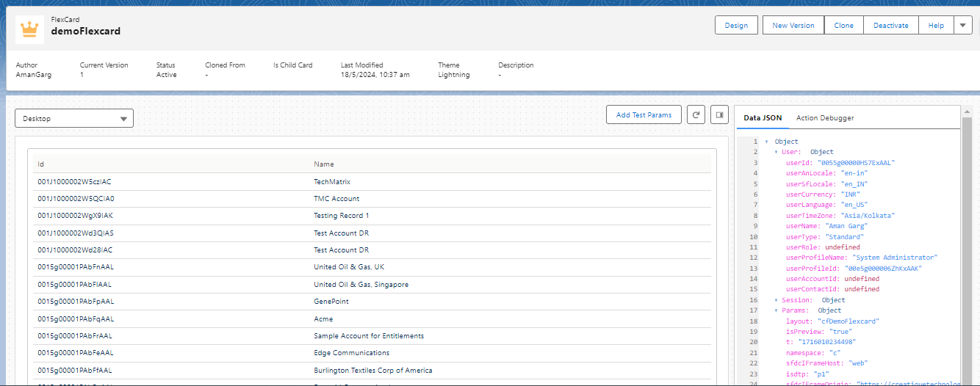Click the Clone button
This screenshot has width=980, height=386.
843,25
